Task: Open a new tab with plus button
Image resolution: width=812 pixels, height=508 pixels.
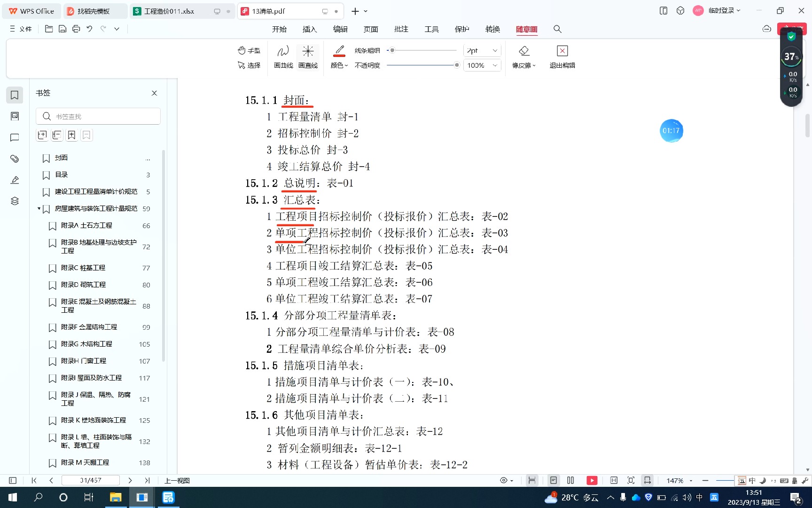Action: coord(355,11)
